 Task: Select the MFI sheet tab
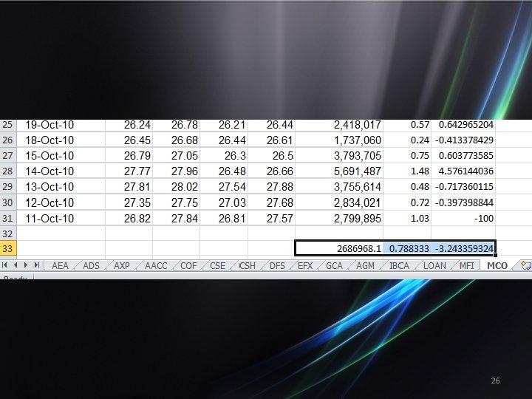466,266
